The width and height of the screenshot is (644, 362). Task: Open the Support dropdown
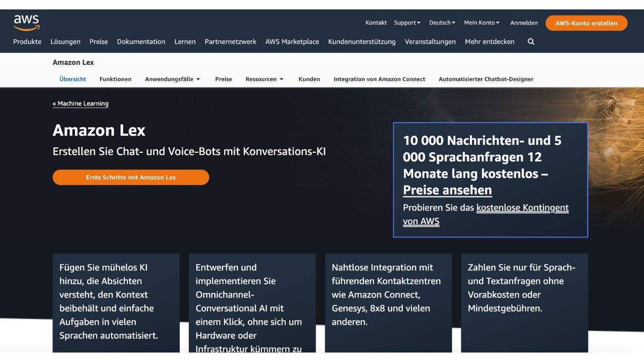407,23
